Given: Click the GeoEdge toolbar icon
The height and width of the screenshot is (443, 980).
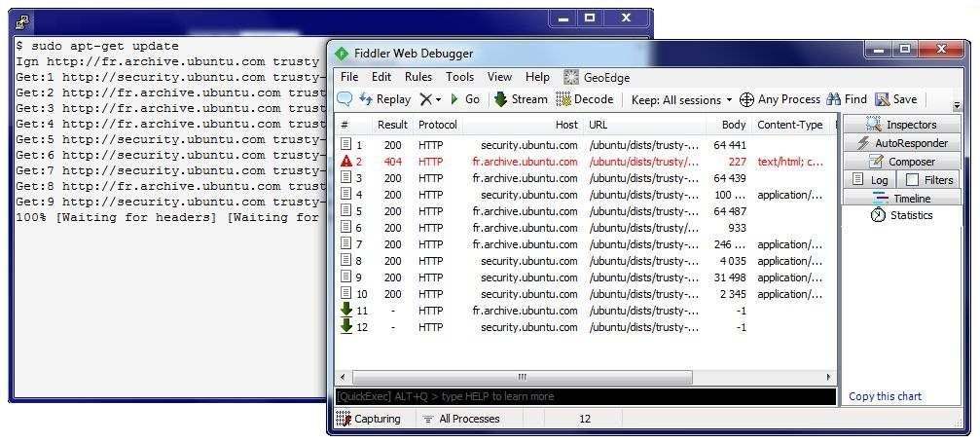Looking at the screenshot, I should (x=599, y=77).
